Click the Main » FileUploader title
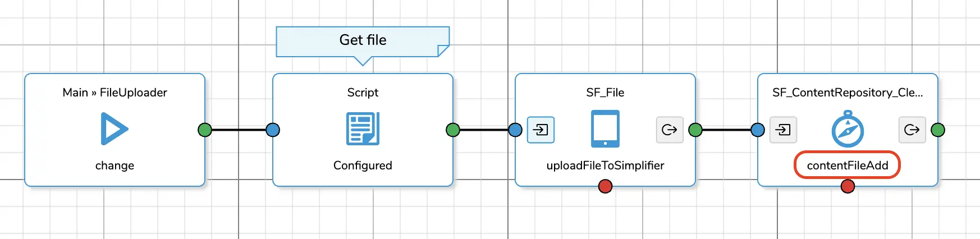The image size is (980, 239). [x=115, y=93]
